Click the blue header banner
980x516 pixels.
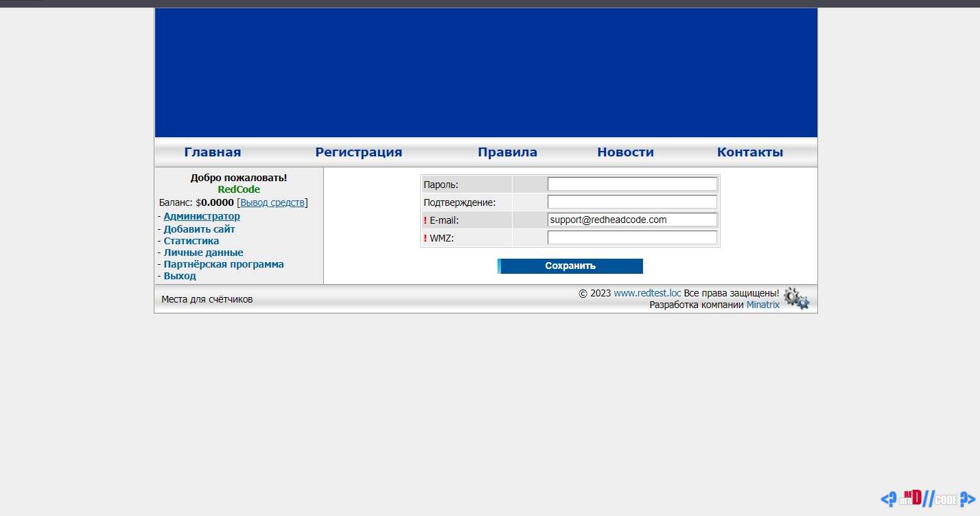pos(486,73)
